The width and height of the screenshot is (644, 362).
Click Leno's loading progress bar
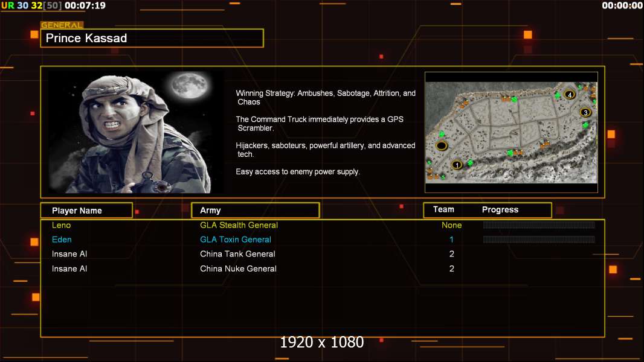point(539,224)
